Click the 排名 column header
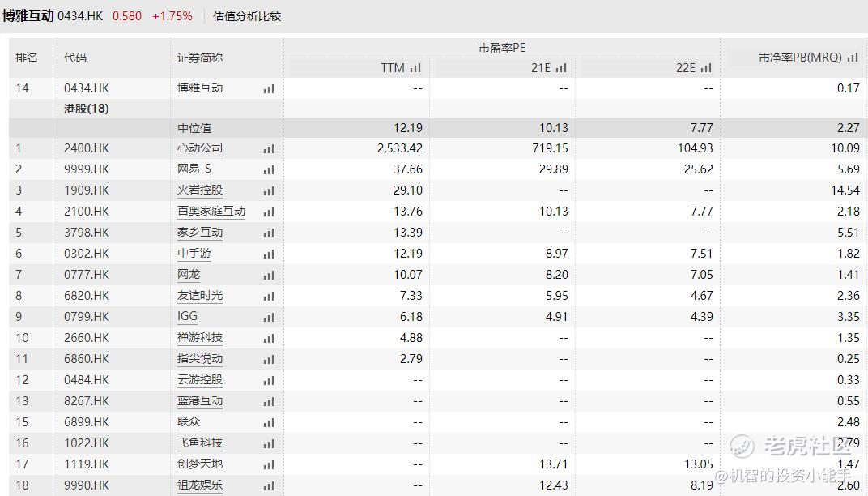This screenshot has width=868, height=496. [x=27, y=57]
